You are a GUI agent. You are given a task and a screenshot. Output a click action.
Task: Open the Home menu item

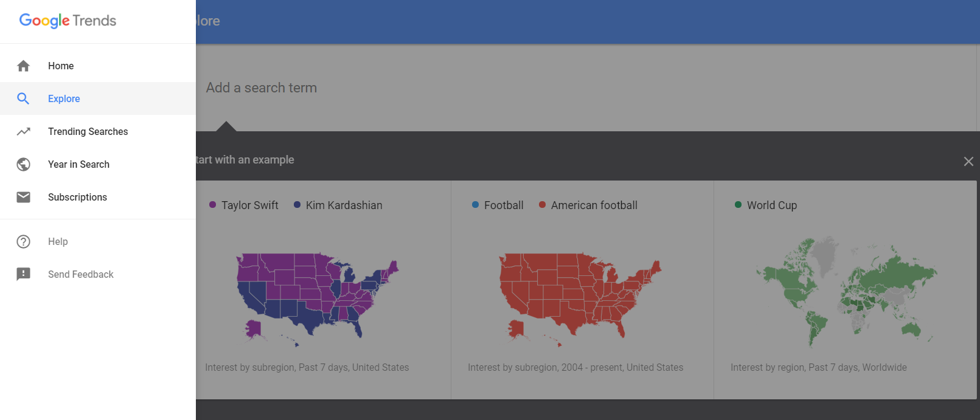61,66
